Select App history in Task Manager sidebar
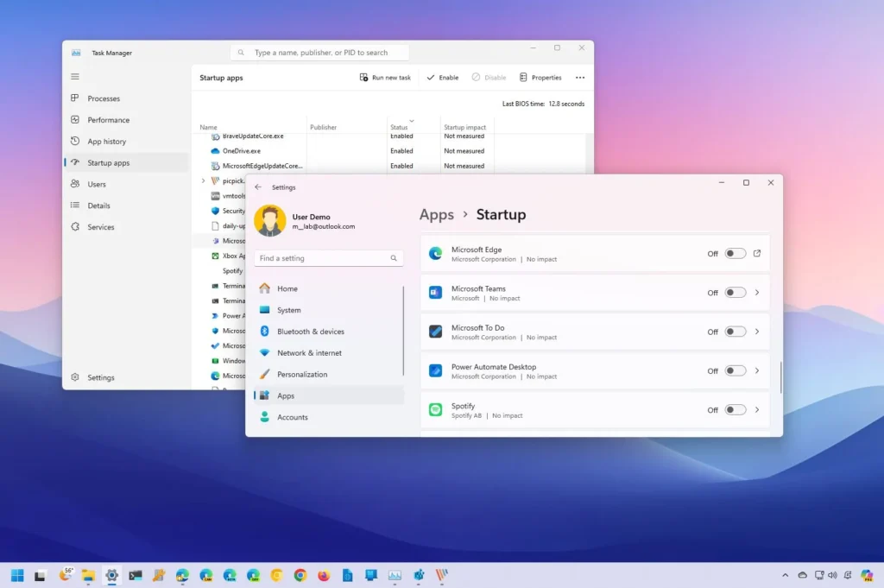Screen dimensions: 884x588 click(105, 141)
